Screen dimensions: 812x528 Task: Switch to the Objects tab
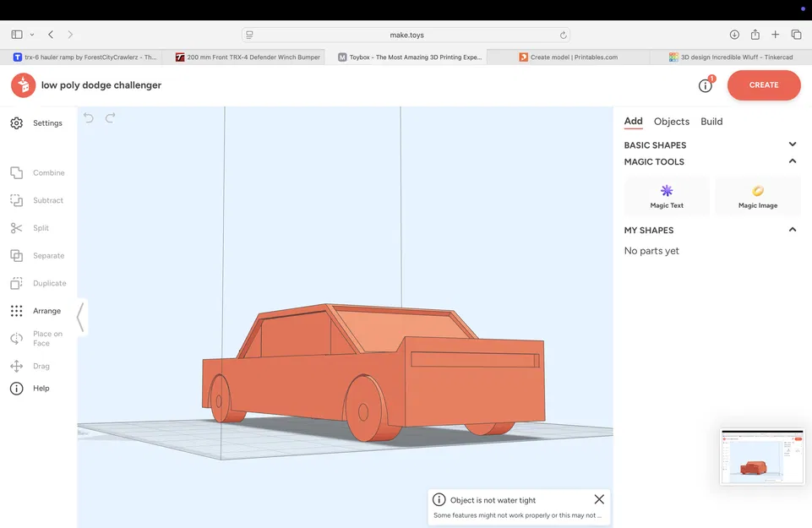(671, 122)
